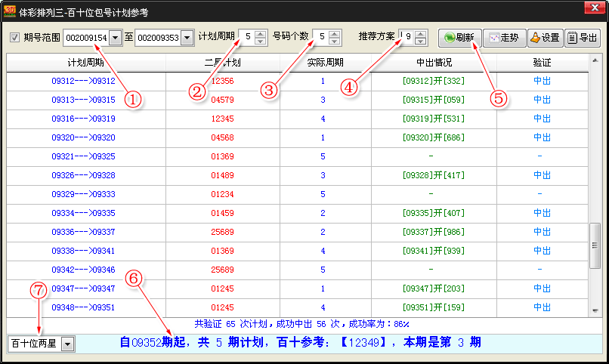This screenshot has height=364, width=609.
Task: Click result [09328]开[417]
Action: tap(434, 175)
